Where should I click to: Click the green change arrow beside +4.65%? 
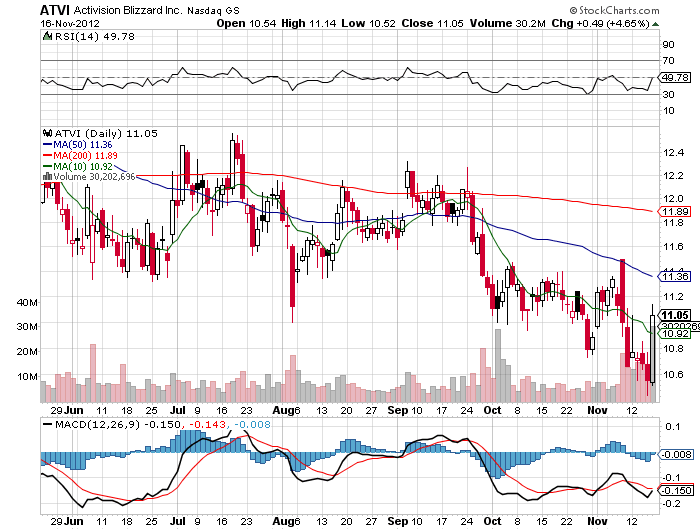tap(655, 24)
